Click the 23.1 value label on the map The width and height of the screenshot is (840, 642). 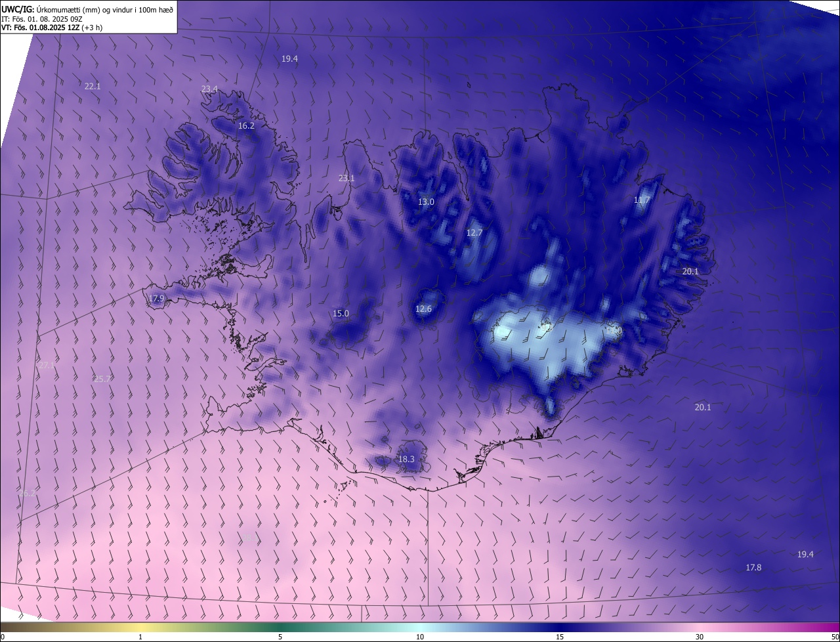tap(346, 178)
